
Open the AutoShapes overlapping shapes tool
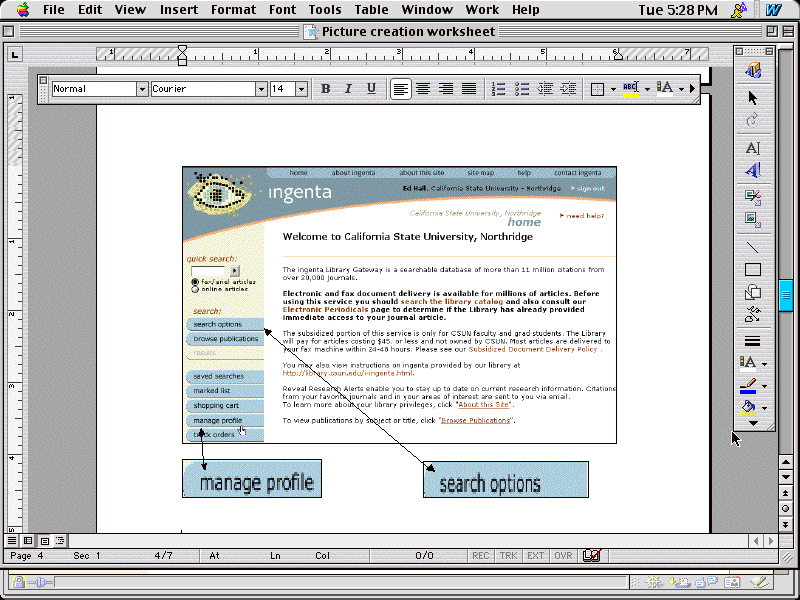pyautogui.click(x=753, y=292)
